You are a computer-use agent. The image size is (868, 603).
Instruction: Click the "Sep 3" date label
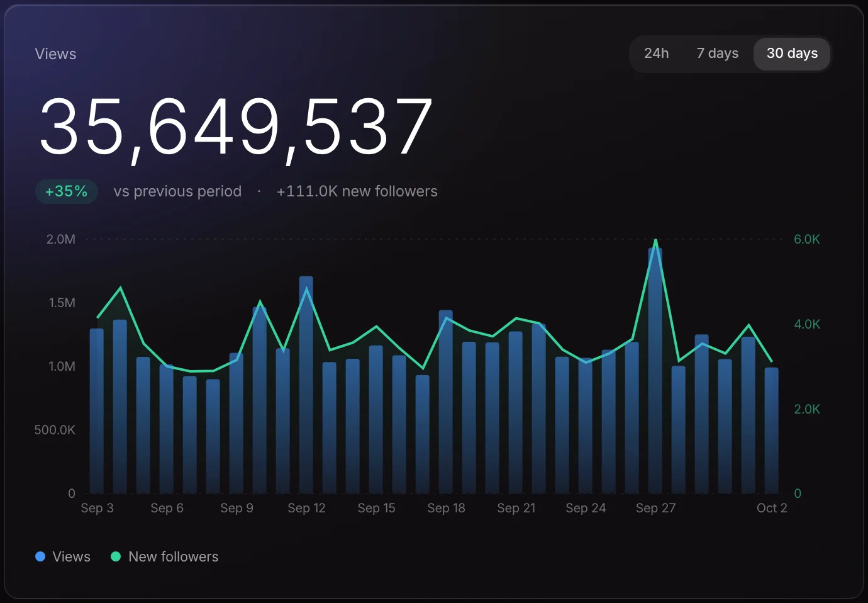click(x=97, y=508)
